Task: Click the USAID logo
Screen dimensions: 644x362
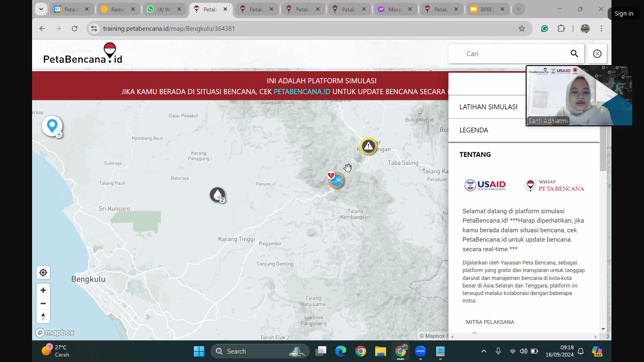Action: tap(485, 185)
